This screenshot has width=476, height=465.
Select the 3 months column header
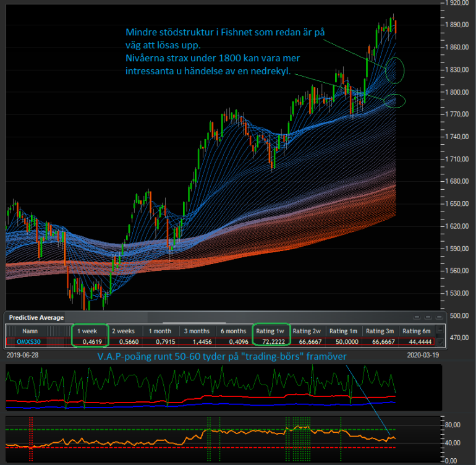point(197,331)
